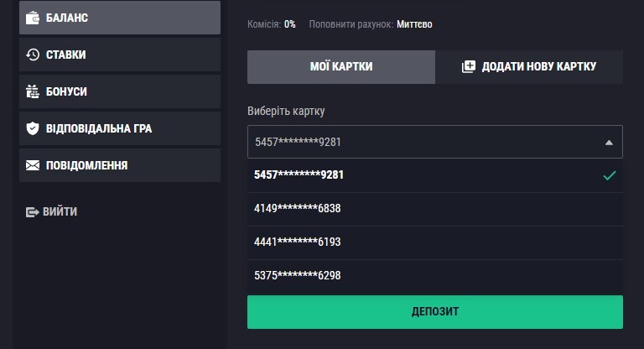Select card 5375********6298 from the list
This screenshot has height=349, width=644.
pos(299,275)
